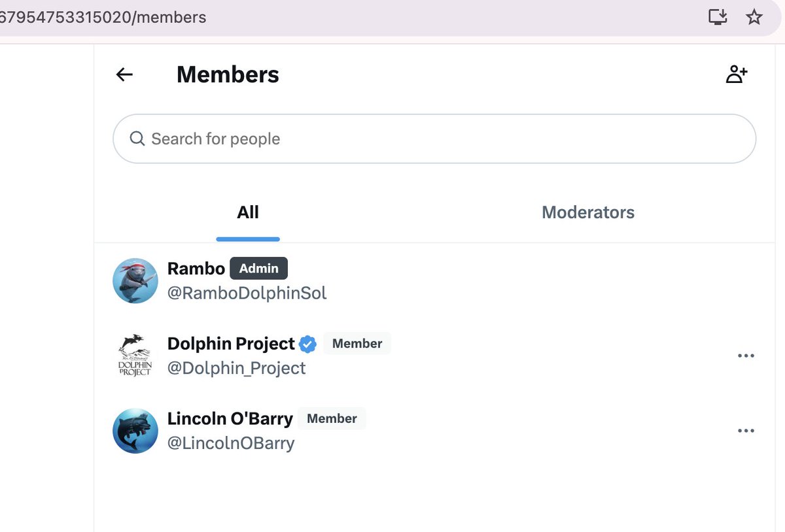Switch to the Moderators tab
Screen dimensions: 785x532
pos(588,212)
